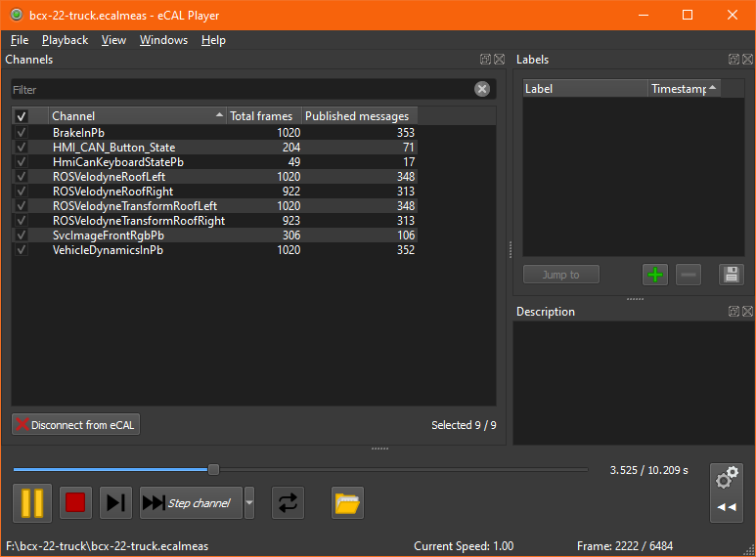This screenshot has height=557, width=756.
Task: Remove the label with the minus button
Action: (689, 275)
